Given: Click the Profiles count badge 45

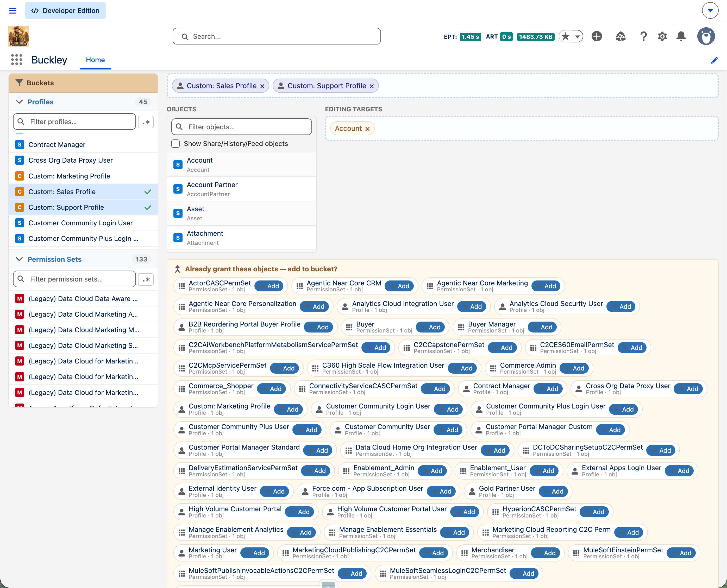Looking at the screenshot, I should coord(143,102).
